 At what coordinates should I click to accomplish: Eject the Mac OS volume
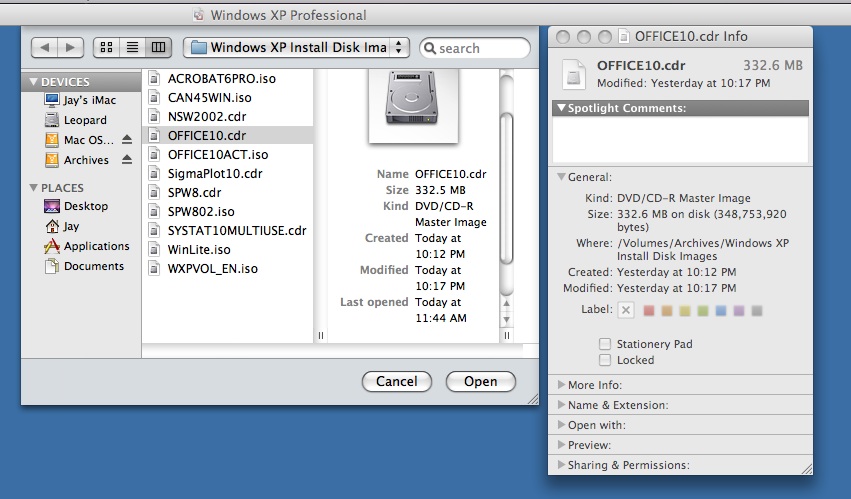(127, 140)
